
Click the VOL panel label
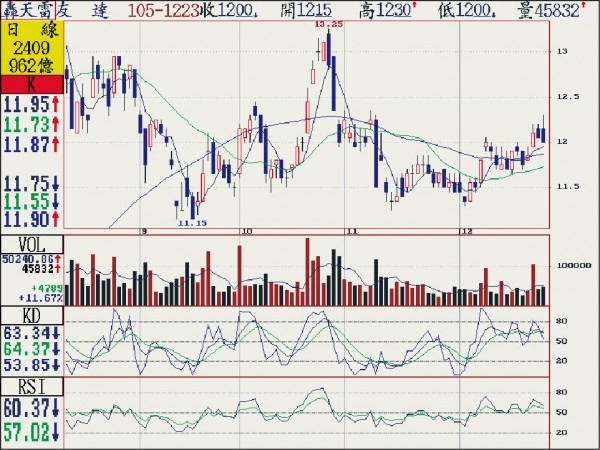32,245
